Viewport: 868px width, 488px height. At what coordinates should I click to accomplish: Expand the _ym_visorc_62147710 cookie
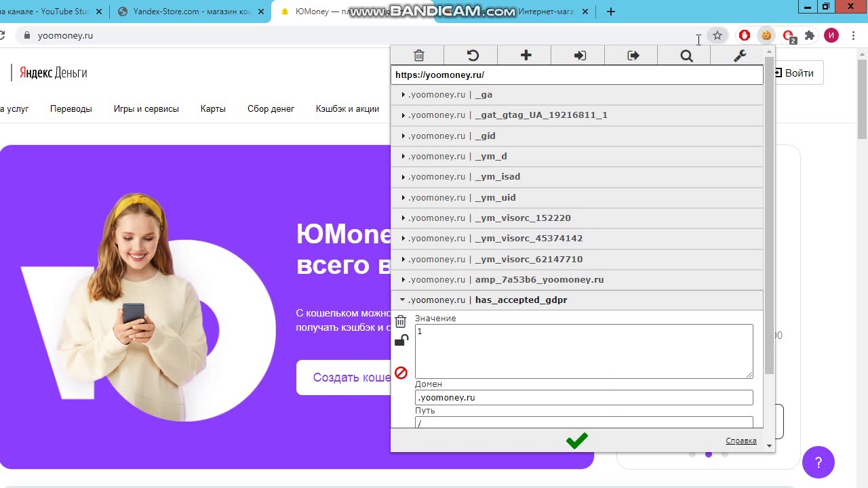(x=577, y=259)
